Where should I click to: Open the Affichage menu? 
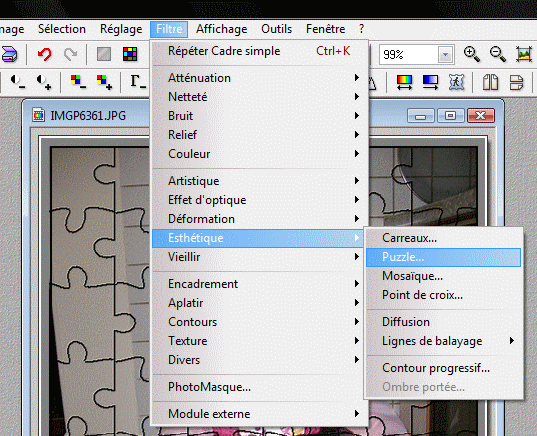(x=222, y=29)
